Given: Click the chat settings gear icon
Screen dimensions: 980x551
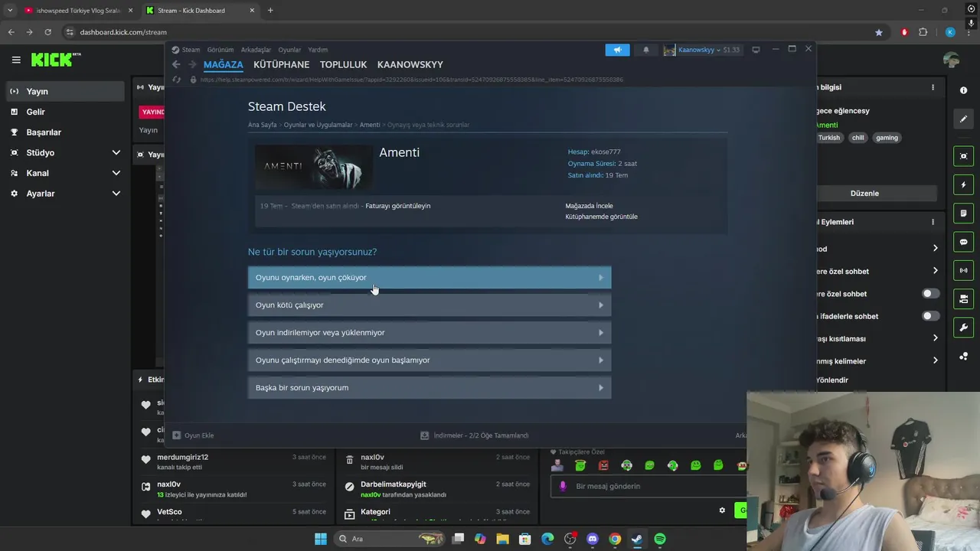Looking at the screenshot, I should 721,510.
